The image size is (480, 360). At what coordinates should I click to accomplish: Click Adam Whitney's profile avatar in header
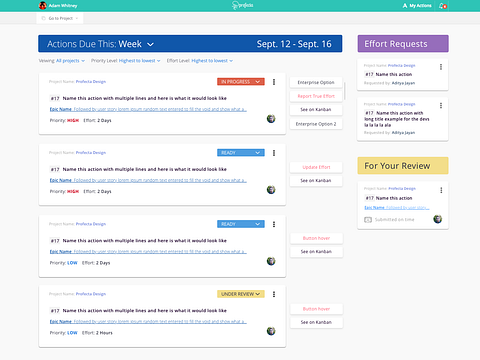[43, 5]
